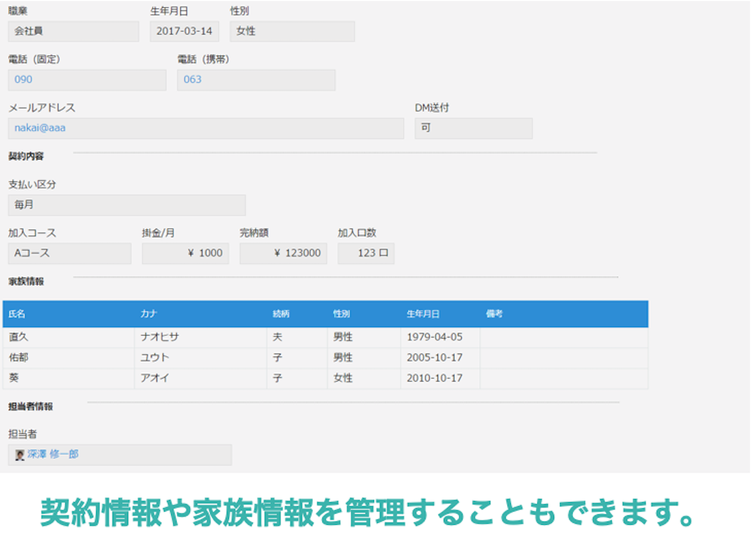Click the 完納額 field showing ¥ 123000

(283, 253)
